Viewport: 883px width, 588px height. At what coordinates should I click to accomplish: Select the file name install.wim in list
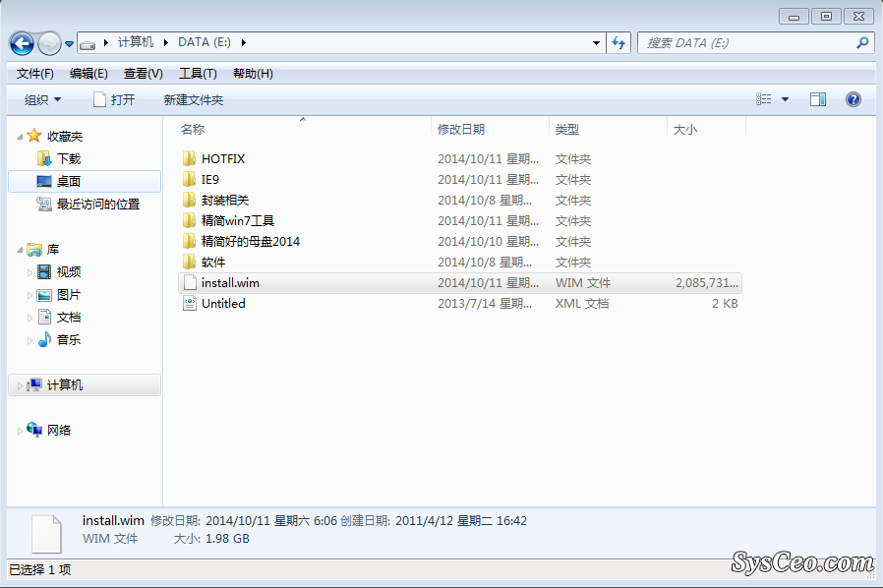click(x=230, y=283)
